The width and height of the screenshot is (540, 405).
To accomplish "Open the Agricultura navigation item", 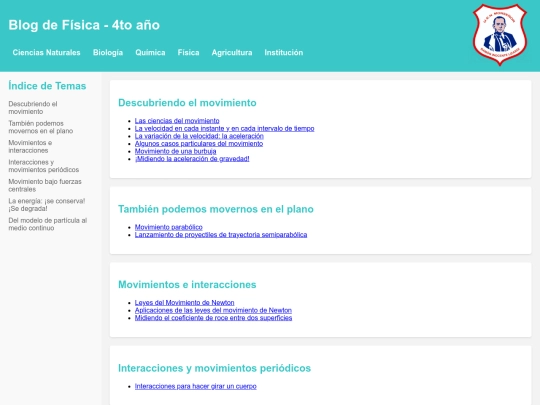I will coord(232,52).
